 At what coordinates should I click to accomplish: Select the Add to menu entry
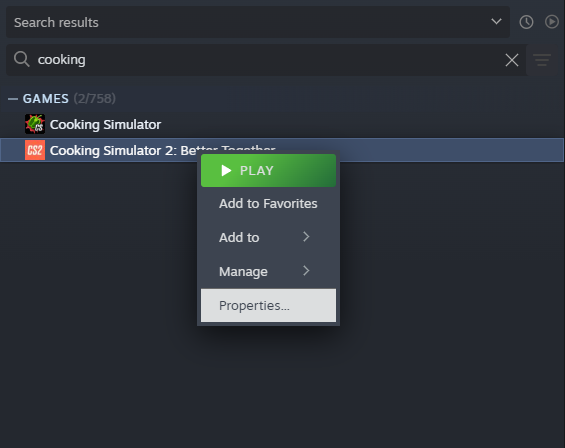click(268, 238)
